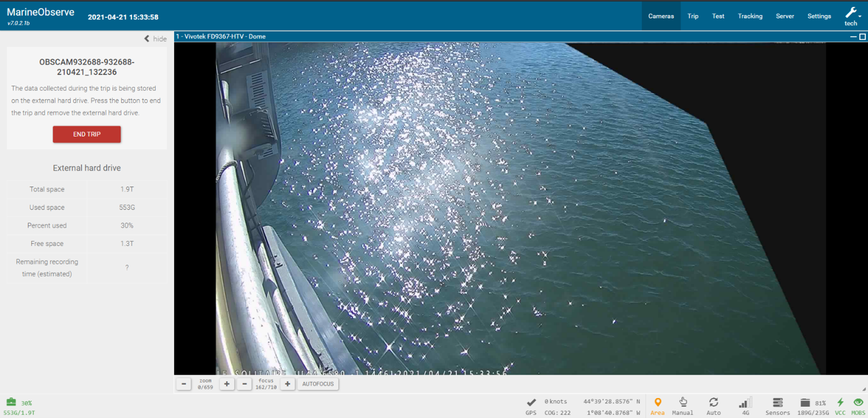Viewport: 868px width, 418px height.
Task: Toggle the MOBS eye icon
Action: click(x=858, y=402)
